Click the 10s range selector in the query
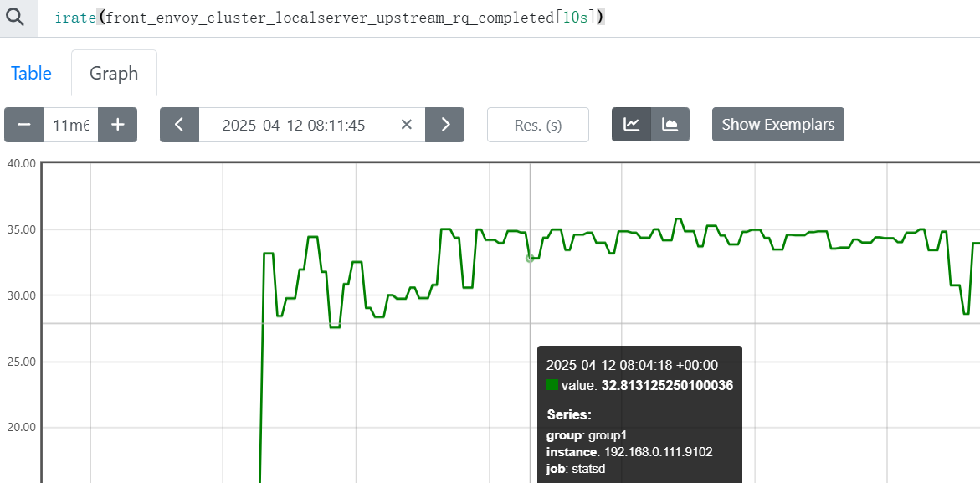The height and width of the screenshot is (483, 980). click(576, 18)
